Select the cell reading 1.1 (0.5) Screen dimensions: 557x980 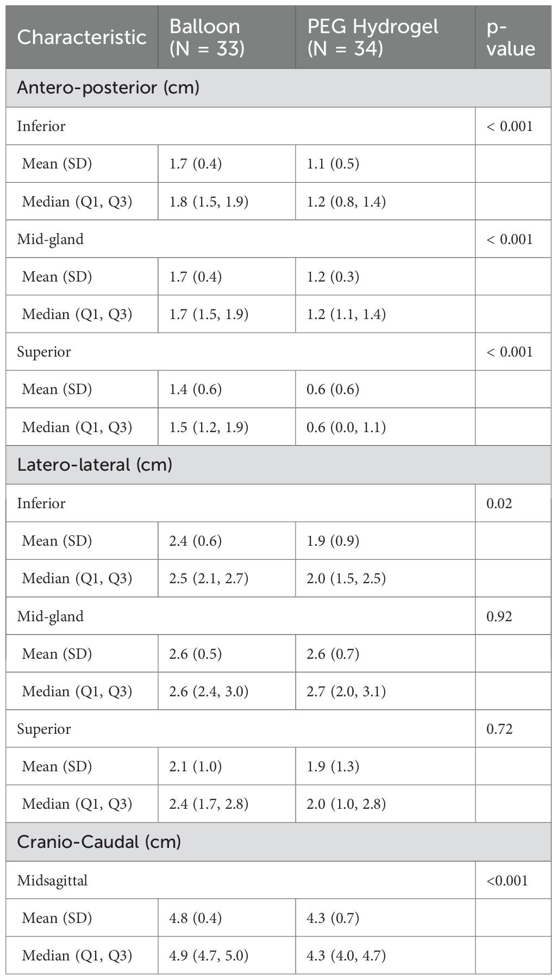pyautogui.click(x=333, y=164)
